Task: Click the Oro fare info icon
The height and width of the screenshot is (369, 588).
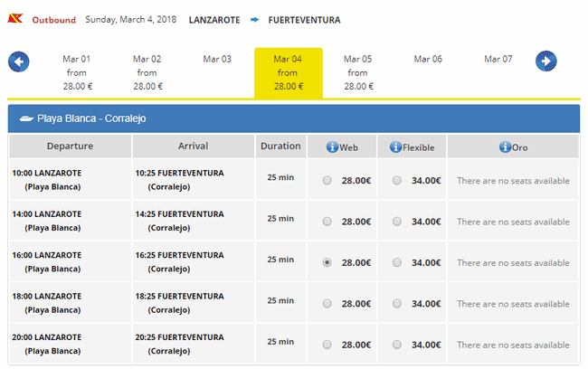Action: 505,147
